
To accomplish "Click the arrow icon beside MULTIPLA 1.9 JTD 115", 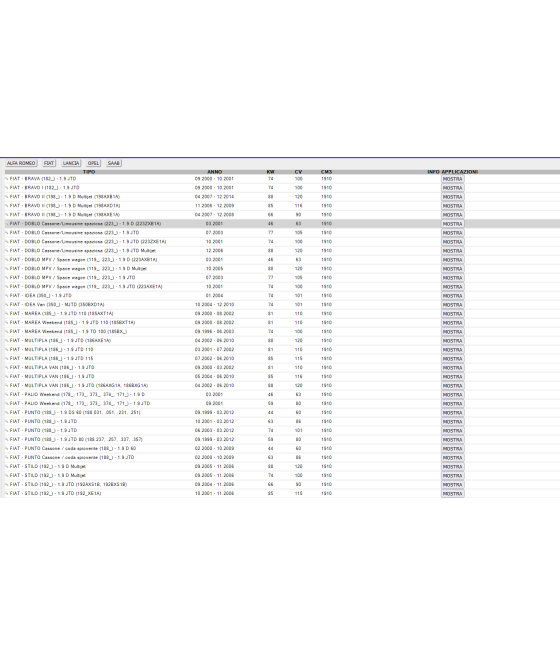I will click(7, 359).
